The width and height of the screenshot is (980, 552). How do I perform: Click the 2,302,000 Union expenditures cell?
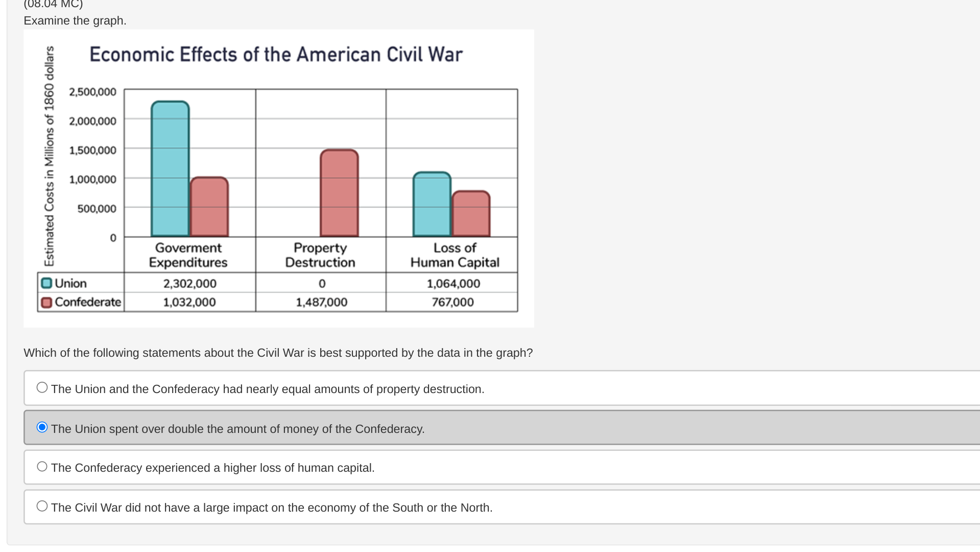click(x=189, y=283)
